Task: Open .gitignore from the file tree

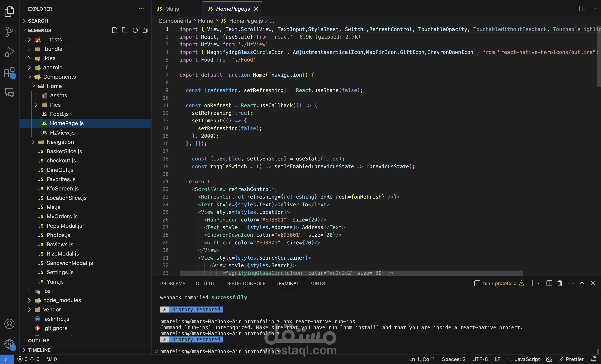Action: coord(85,328)
